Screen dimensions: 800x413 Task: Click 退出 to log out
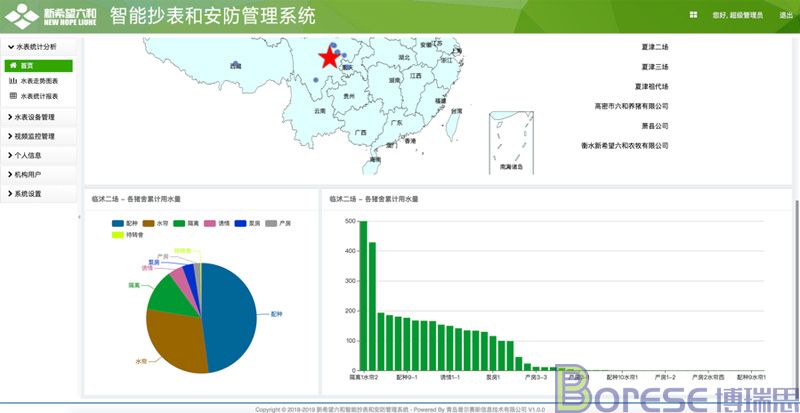point(786,15)
